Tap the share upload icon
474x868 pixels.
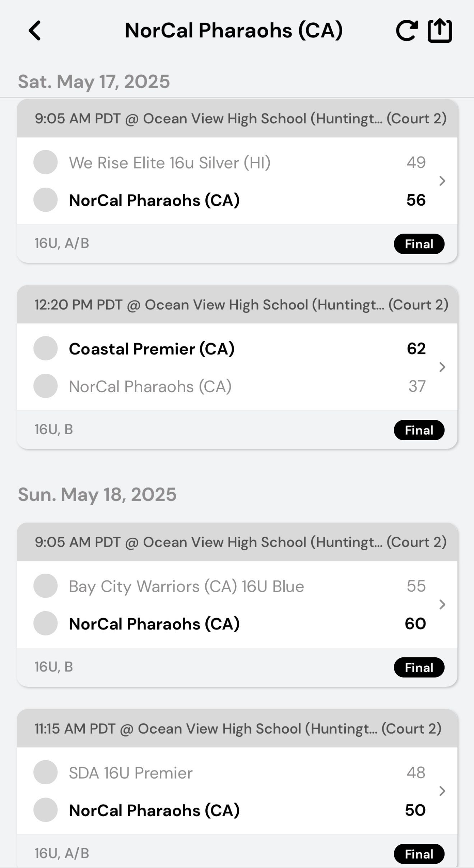[x=440, y=31]
